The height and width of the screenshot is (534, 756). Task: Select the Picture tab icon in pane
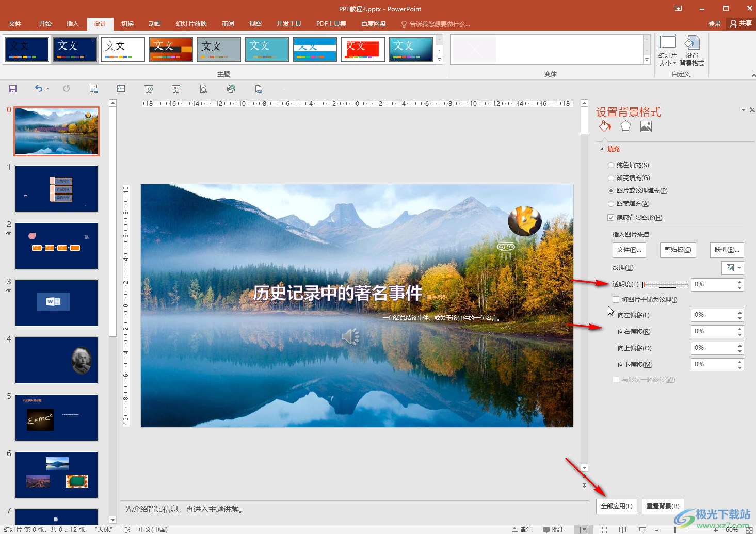646,126
